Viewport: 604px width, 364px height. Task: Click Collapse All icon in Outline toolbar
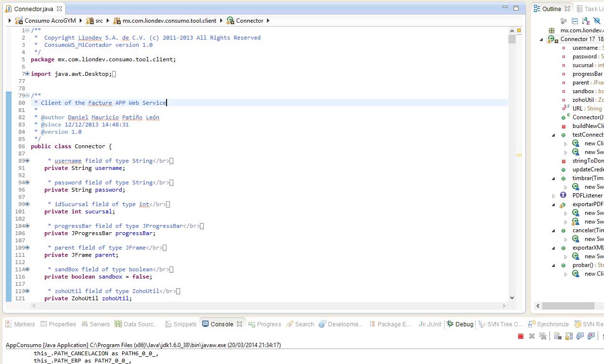[x=575, y=21]
